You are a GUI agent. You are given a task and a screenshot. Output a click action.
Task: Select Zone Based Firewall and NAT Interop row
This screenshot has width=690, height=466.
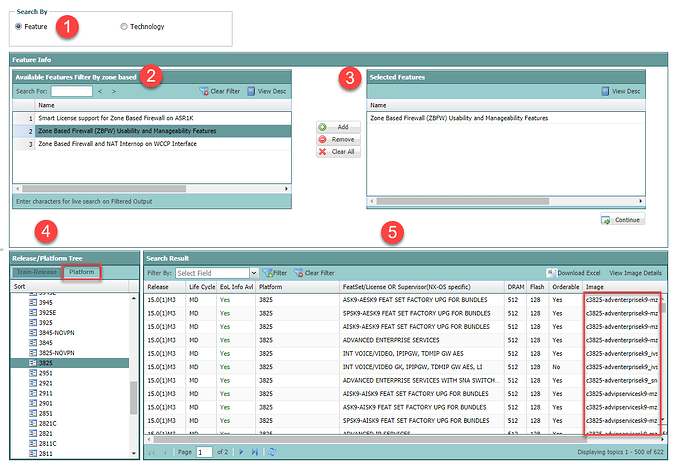(152, 143)
